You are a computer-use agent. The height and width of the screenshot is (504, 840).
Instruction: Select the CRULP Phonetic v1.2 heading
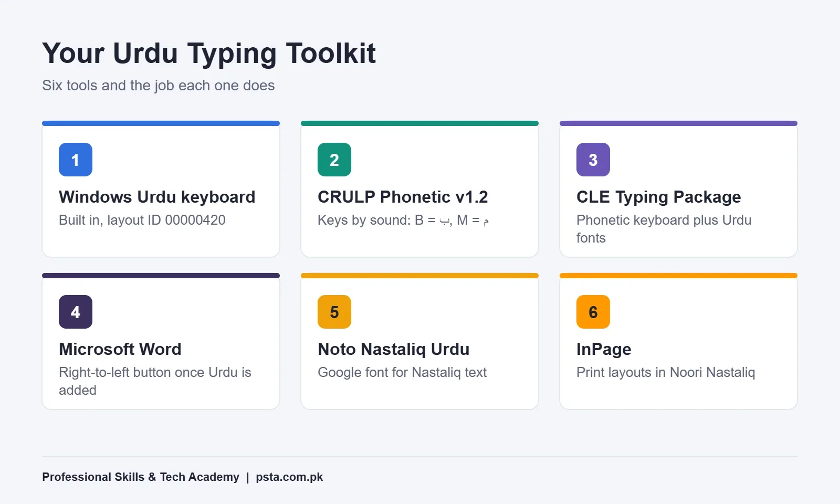pyautogui.click(x=403, y=197)
